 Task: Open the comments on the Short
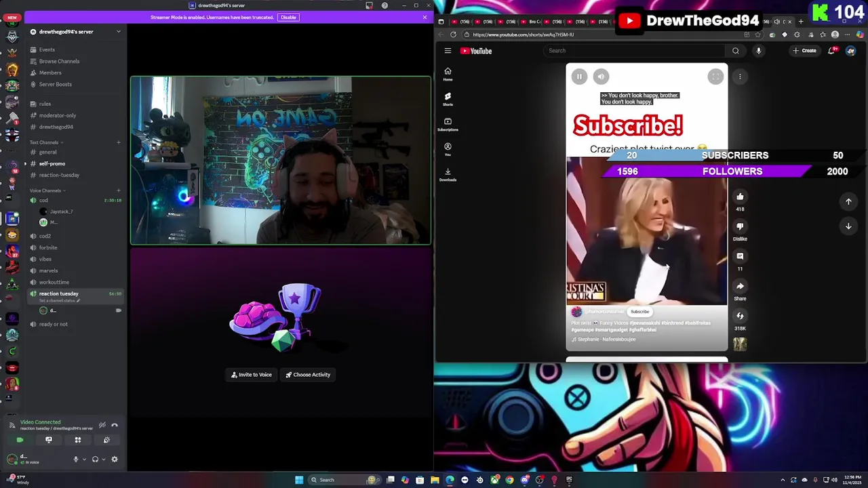coord(740,256)
